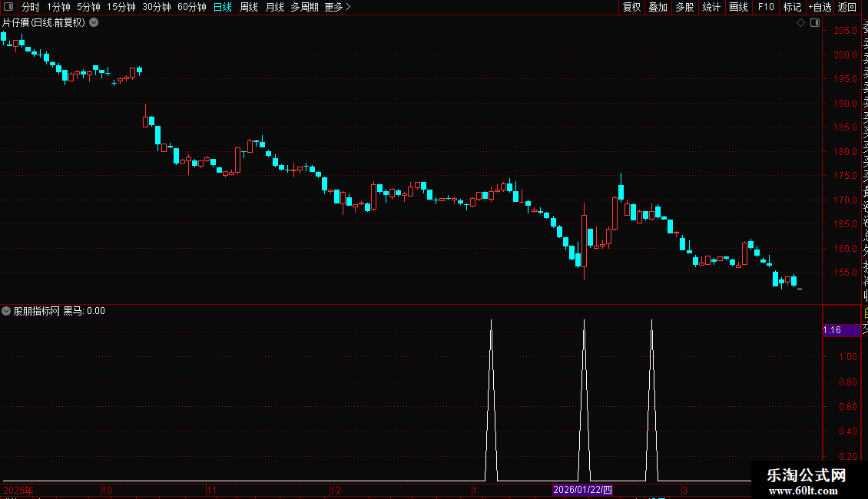Select the 5分钟 period
Viewport: 868px width, 499px height.
point(88,7)
